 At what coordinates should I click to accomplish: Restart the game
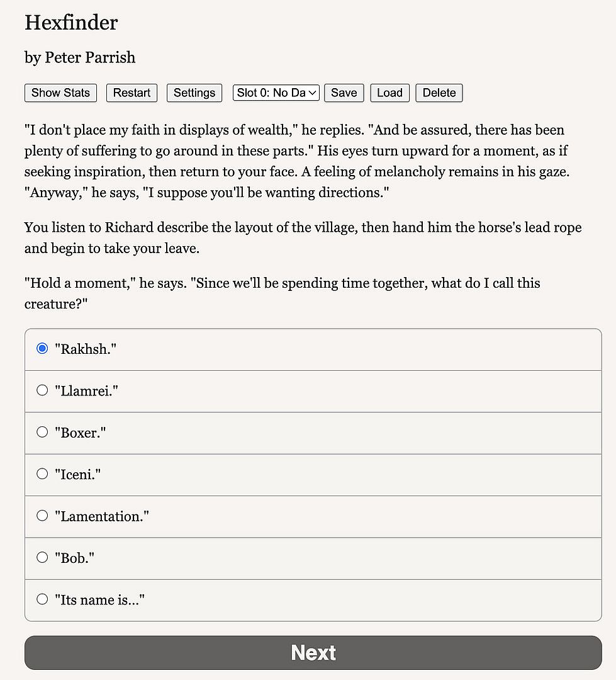click(132, 93)
